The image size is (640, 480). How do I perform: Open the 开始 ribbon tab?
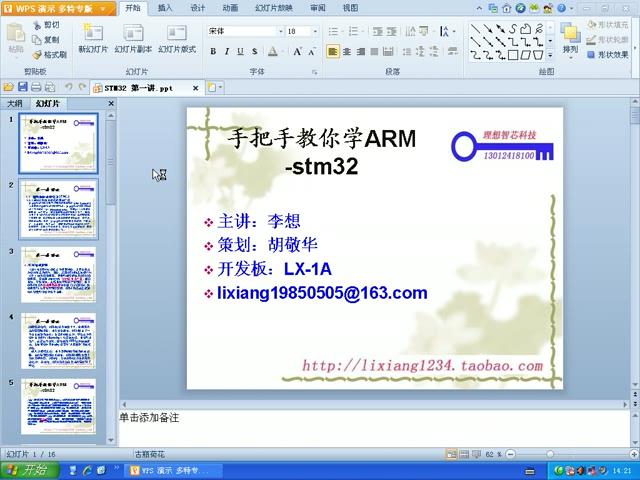(133, 8)
